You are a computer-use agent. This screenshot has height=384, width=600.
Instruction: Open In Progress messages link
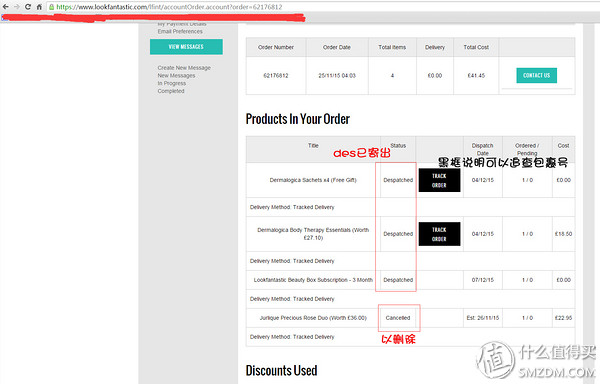click(172, 83)
